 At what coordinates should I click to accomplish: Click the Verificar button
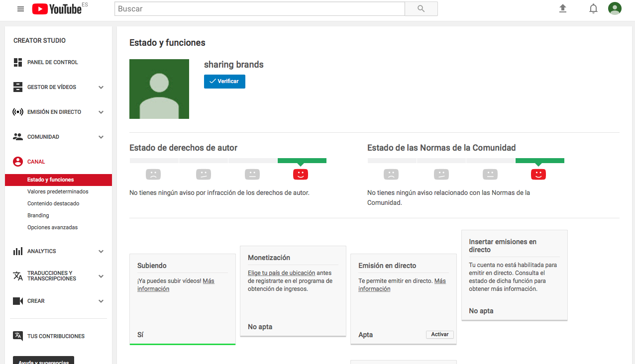224,81
